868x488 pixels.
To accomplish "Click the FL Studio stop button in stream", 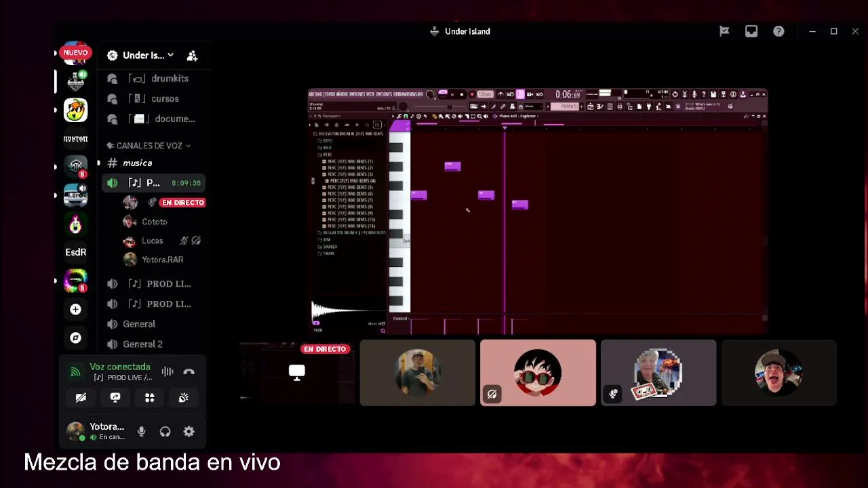I will point(462,94).
